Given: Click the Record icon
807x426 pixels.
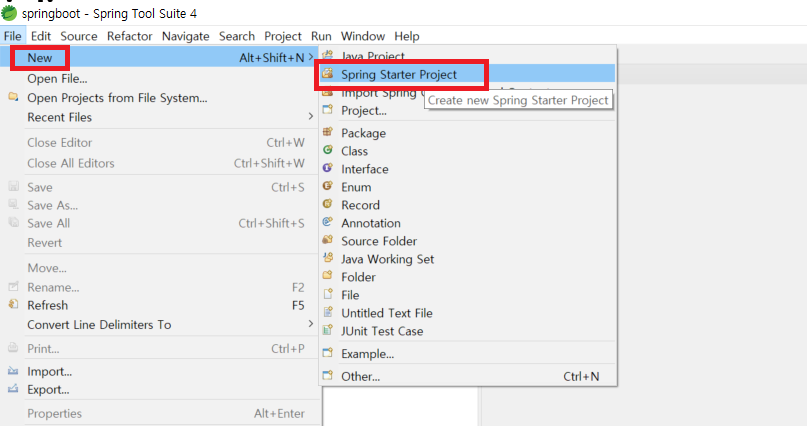Looking at the screenshot, I should (327, 204).
